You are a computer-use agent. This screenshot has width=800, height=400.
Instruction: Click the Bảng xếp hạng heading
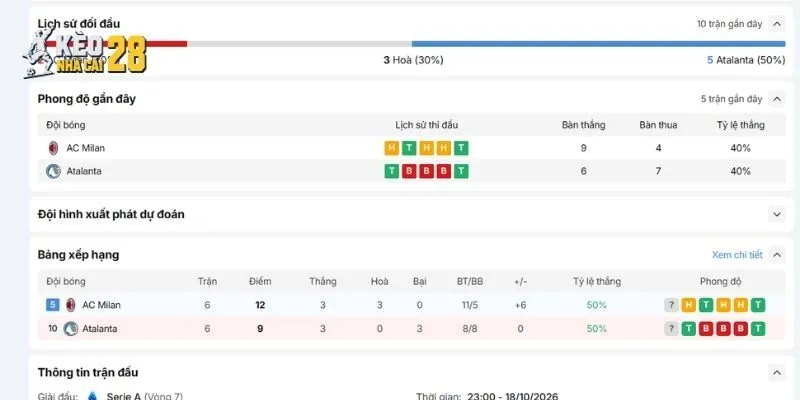[79, 255]
